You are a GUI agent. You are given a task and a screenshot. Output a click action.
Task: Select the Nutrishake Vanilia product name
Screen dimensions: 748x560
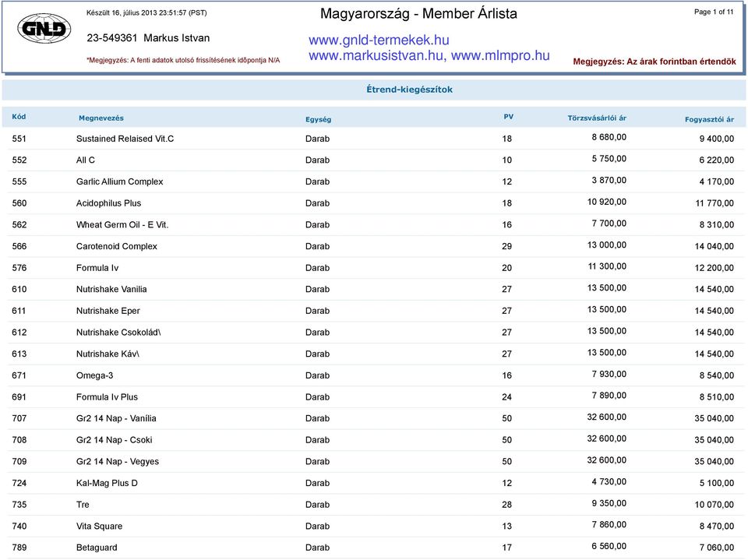coord(111,289)
